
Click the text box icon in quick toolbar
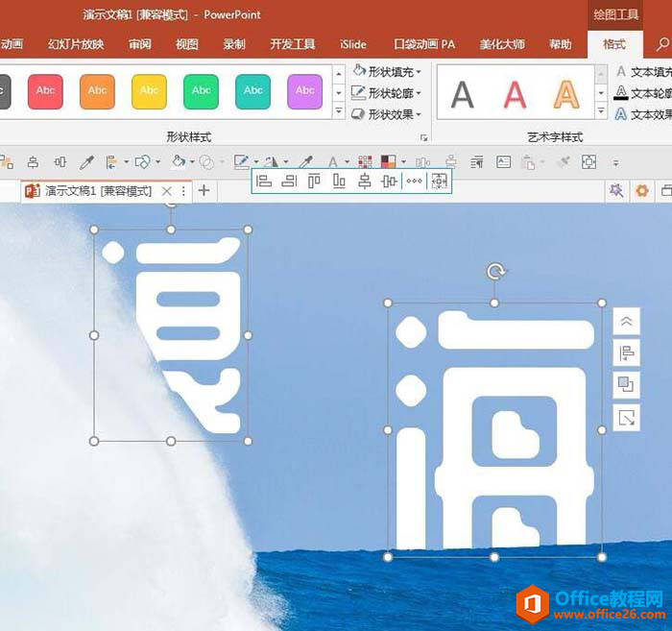[x=503, y=162]
